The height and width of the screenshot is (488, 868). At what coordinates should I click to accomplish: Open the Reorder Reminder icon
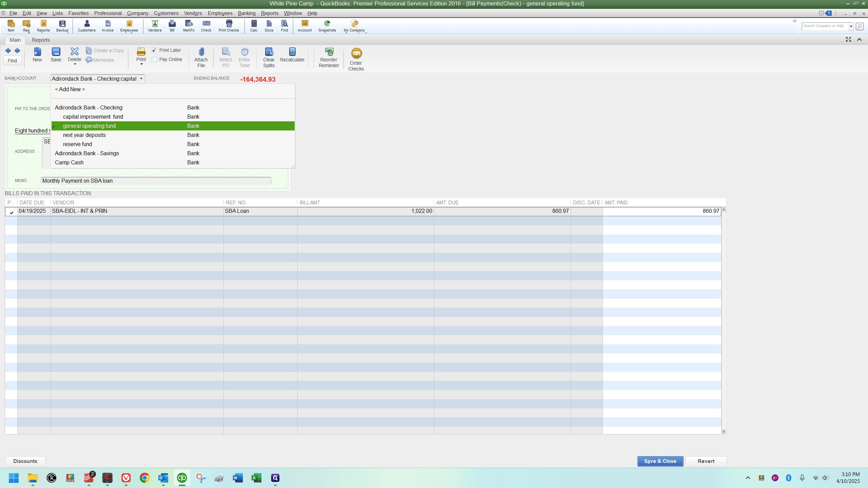329,58
